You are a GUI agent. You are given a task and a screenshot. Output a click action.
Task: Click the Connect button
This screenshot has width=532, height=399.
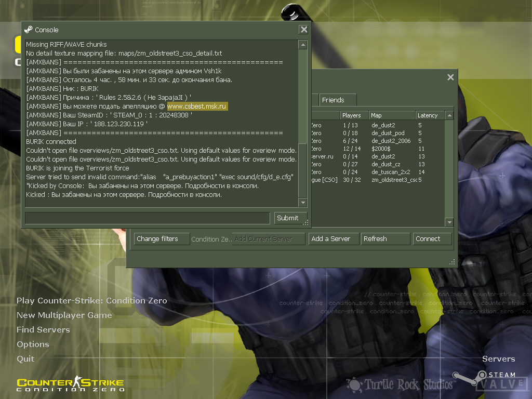click(432, 239)
